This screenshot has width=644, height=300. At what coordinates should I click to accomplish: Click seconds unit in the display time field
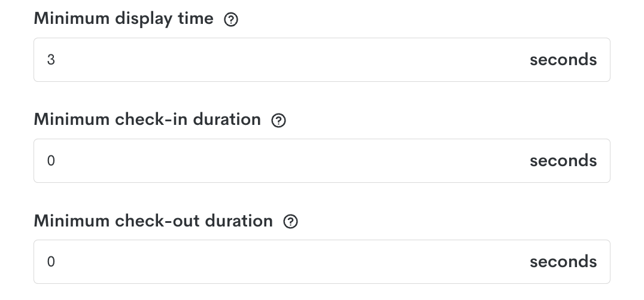(563, 60)
